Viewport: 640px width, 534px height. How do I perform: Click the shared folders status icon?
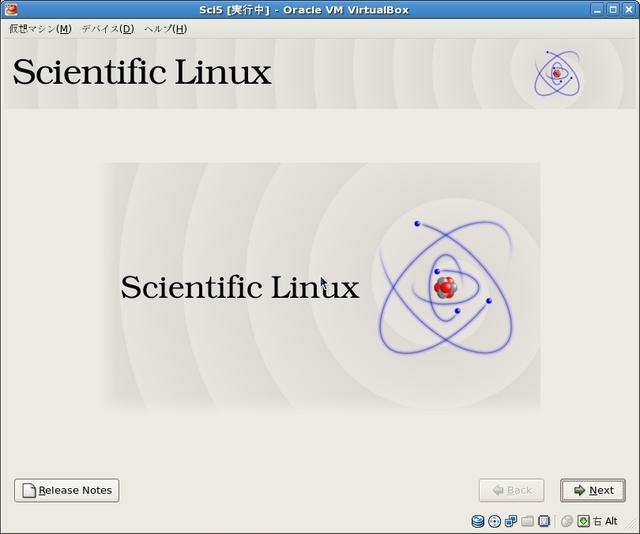click(x=527, y=521)
